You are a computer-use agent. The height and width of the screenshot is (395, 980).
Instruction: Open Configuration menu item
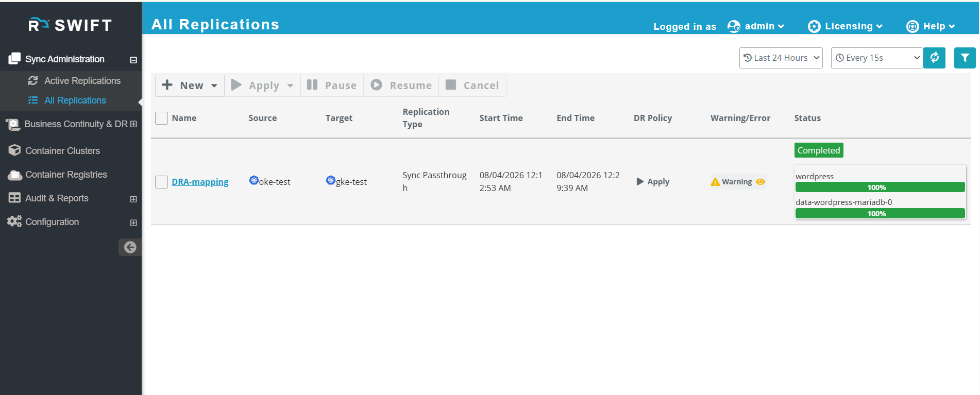click(x=52, y=222)
